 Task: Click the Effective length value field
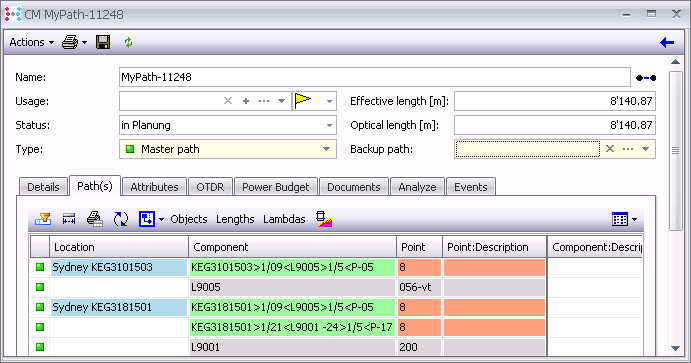click(x=555, y=101)
